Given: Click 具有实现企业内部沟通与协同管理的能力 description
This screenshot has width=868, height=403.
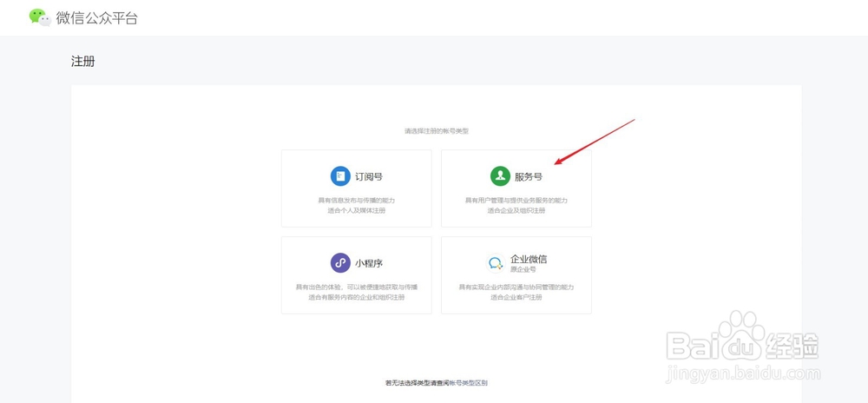Looking at the screenshot, I should [516, 287].
